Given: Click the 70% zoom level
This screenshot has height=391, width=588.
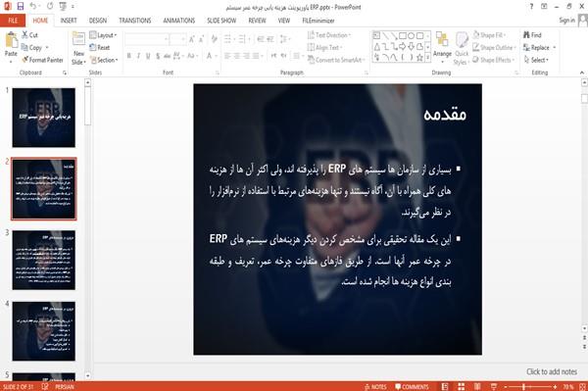Looking at the screenshot, I should [567, 387].
